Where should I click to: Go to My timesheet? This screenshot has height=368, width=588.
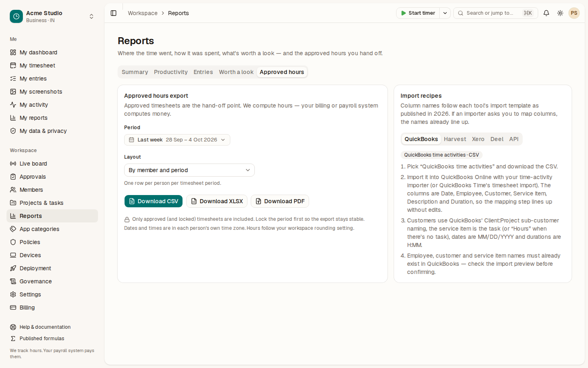[x=52, y=65]
